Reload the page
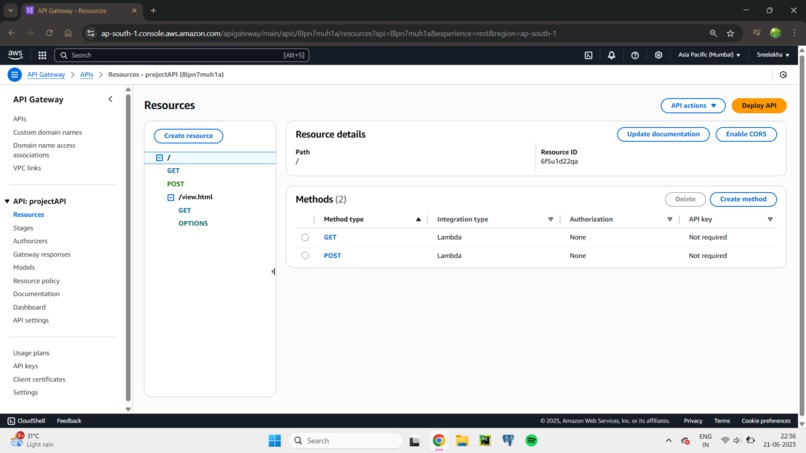806x453 pixels. (49, 33)
